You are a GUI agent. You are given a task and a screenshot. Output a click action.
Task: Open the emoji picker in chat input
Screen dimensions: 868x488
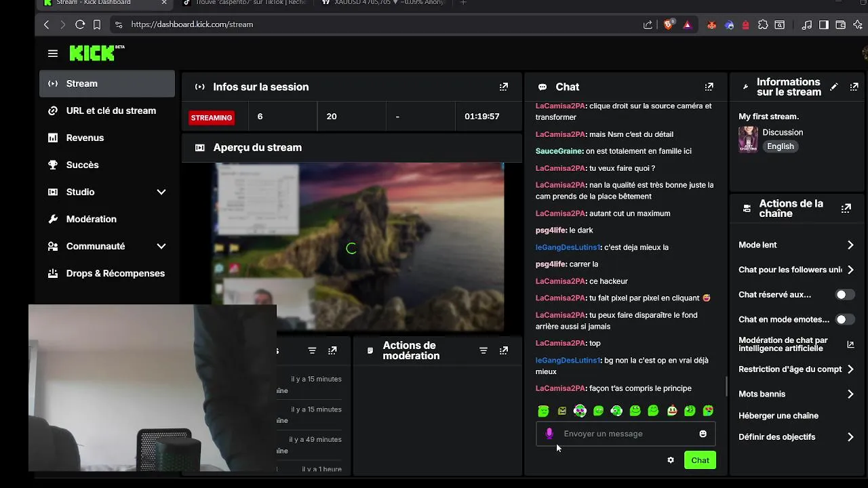pyautogui.click(x=703, y=434)
